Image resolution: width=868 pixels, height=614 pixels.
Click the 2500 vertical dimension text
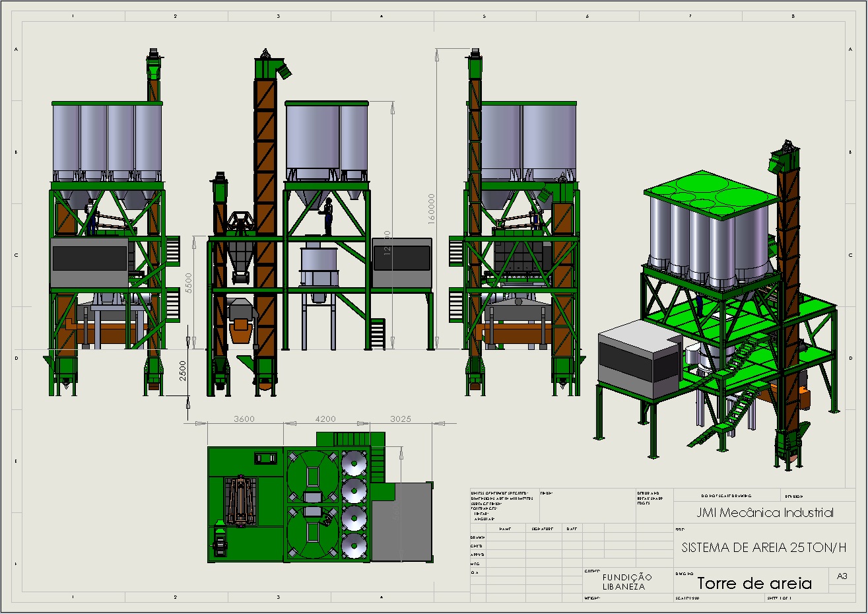183,370
